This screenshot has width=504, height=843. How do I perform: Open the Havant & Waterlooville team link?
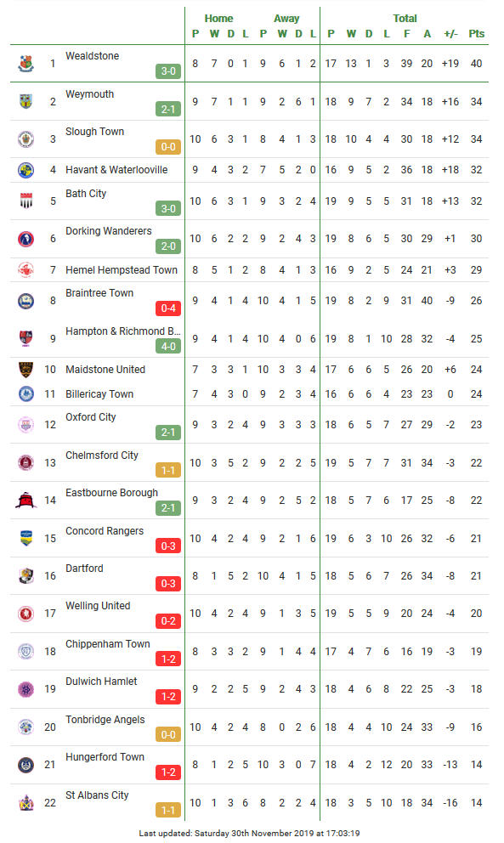(116, 170)
